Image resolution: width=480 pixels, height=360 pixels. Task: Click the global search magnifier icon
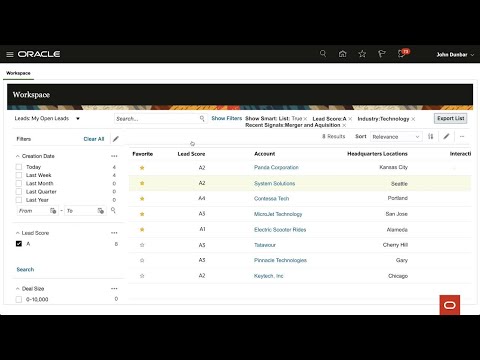click(x=323, y=53)
